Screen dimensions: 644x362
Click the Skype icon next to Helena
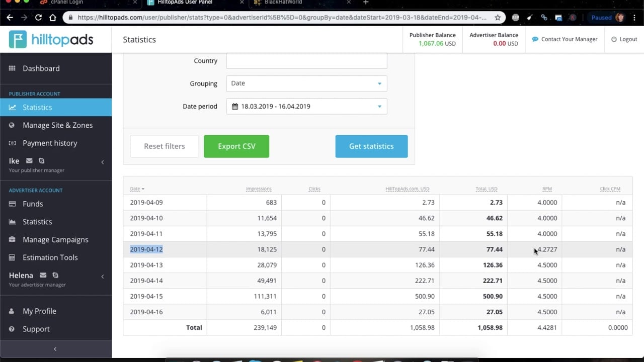55,276
